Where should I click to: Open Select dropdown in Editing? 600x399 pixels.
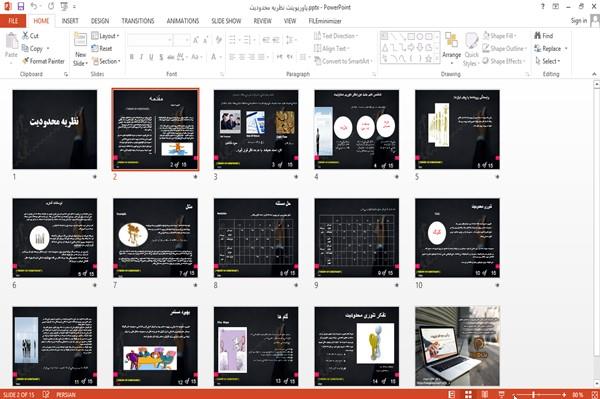[x=548, y=61]
